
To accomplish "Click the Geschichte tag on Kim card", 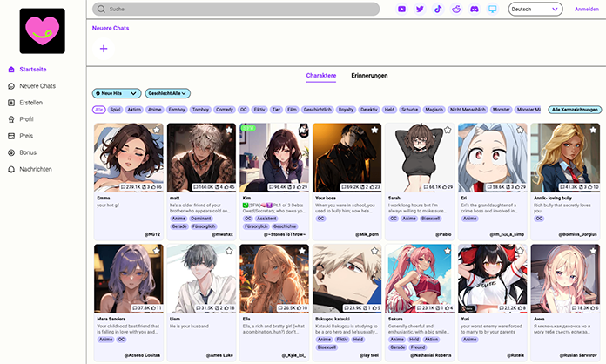I will (285, 226).
